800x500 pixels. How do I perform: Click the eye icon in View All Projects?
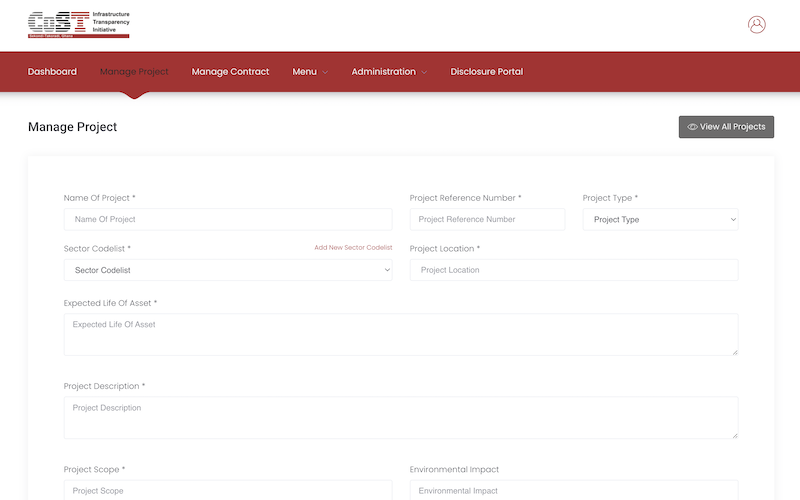(692, 127)
